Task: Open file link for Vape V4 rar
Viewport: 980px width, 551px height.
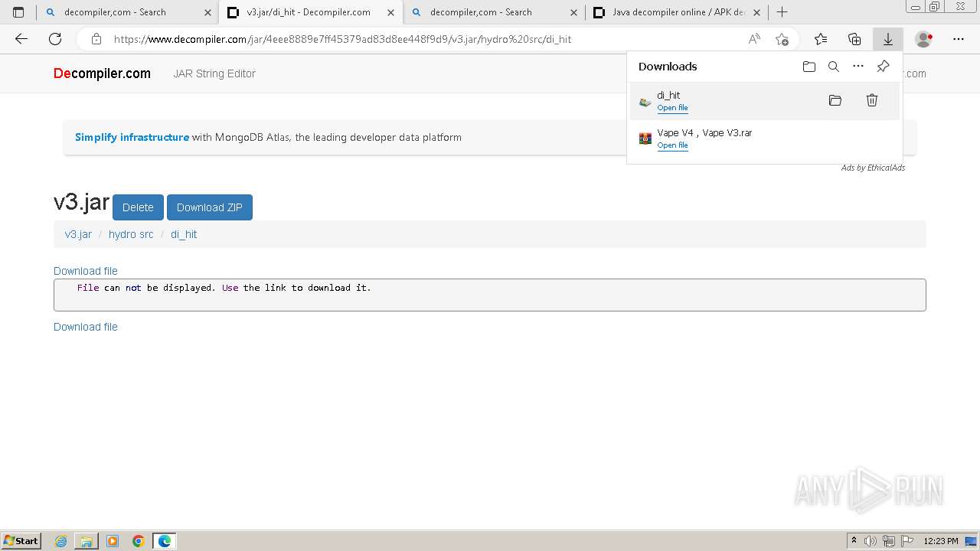Action: [672, 145]
